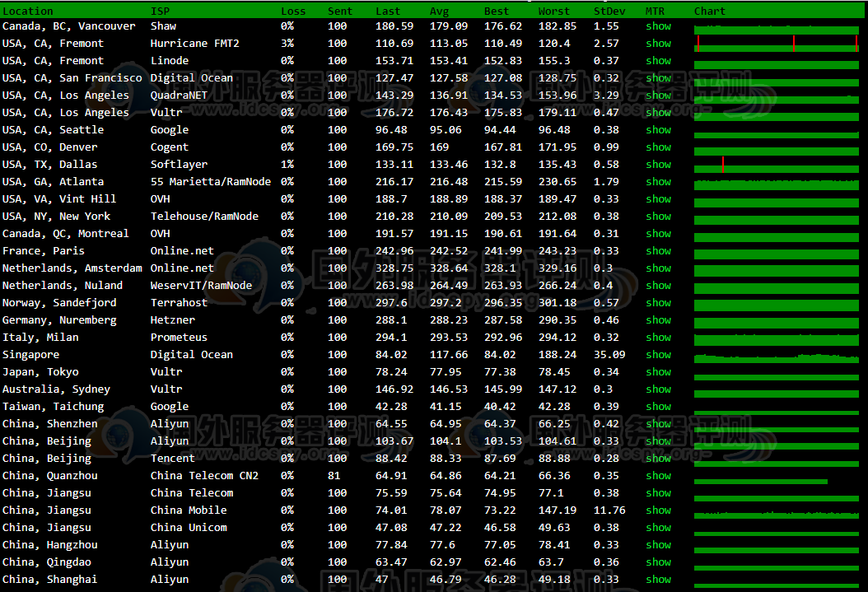Show MTR for China Mobile Jiangsu
The height and width of the screenshot is (592, 868).
pos(658,510)
